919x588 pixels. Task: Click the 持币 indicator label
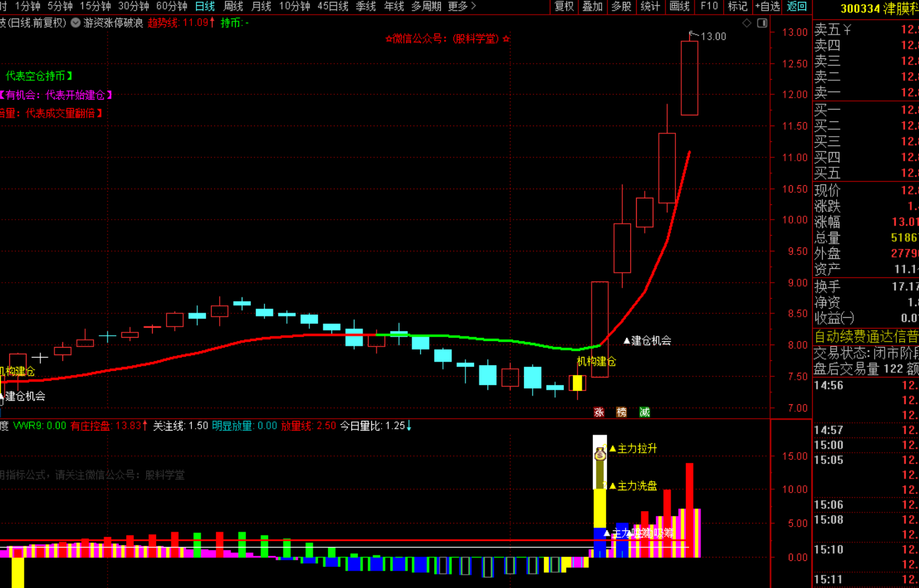pyautogui.click(x=235, y=23)
